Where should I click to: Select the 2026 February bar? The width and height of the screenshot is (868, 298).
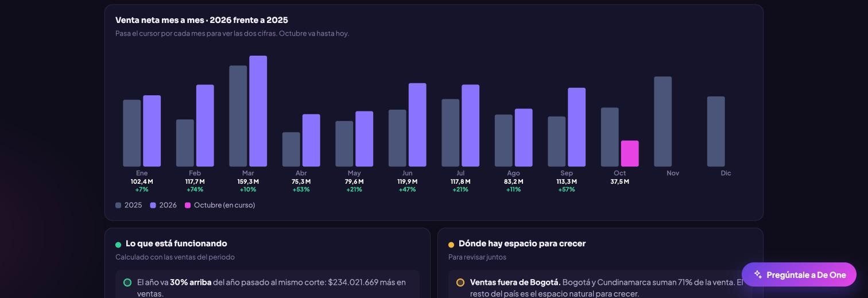point(205,126)
